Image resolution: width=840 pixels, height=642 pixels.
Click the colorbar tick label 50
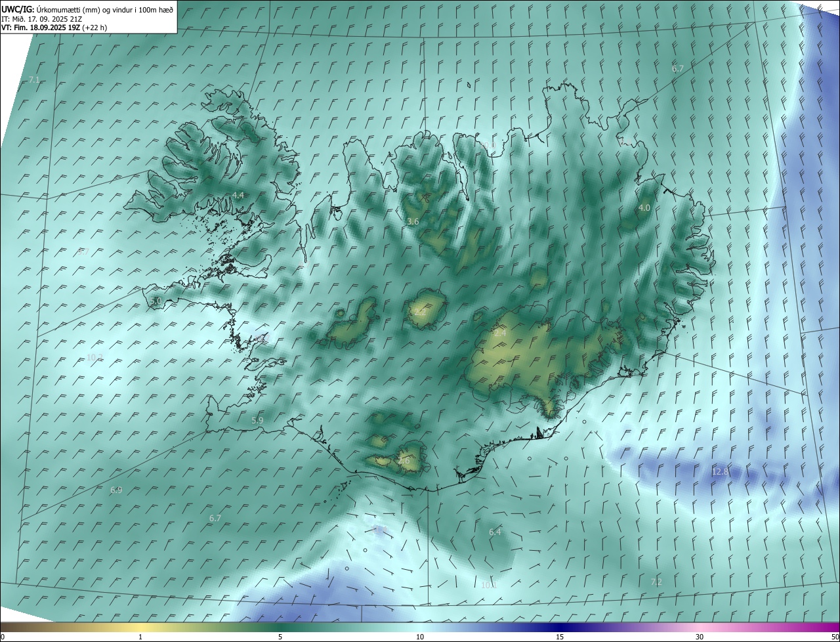835,637
